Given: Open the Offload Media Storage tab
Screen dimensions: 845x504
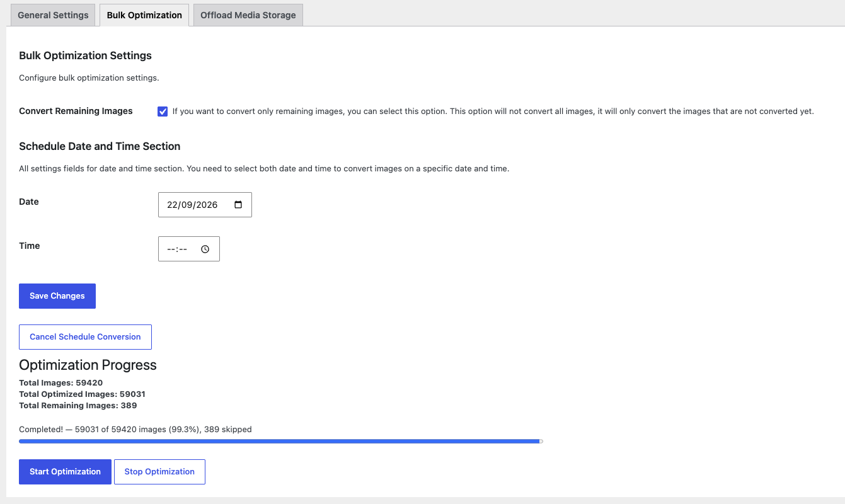Looking at the screenshot, I should [x=248, y=15].
